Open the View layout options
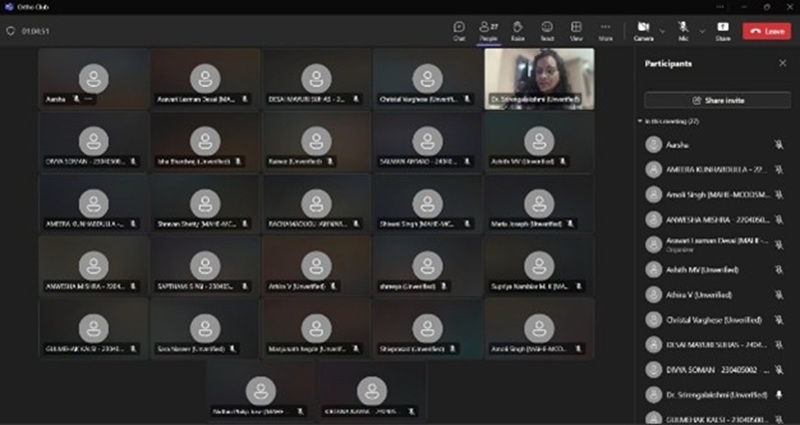Screen dimensions: 800x425 576,30
